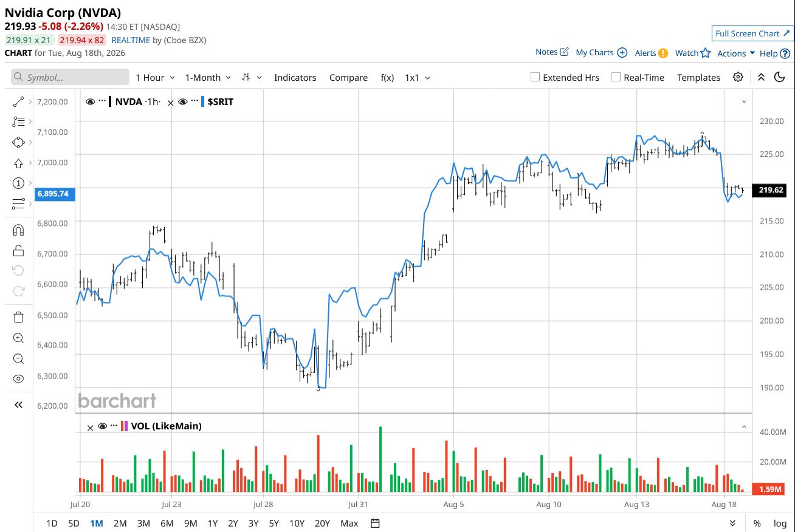Open $SRIT series more options

click(194, 101)
